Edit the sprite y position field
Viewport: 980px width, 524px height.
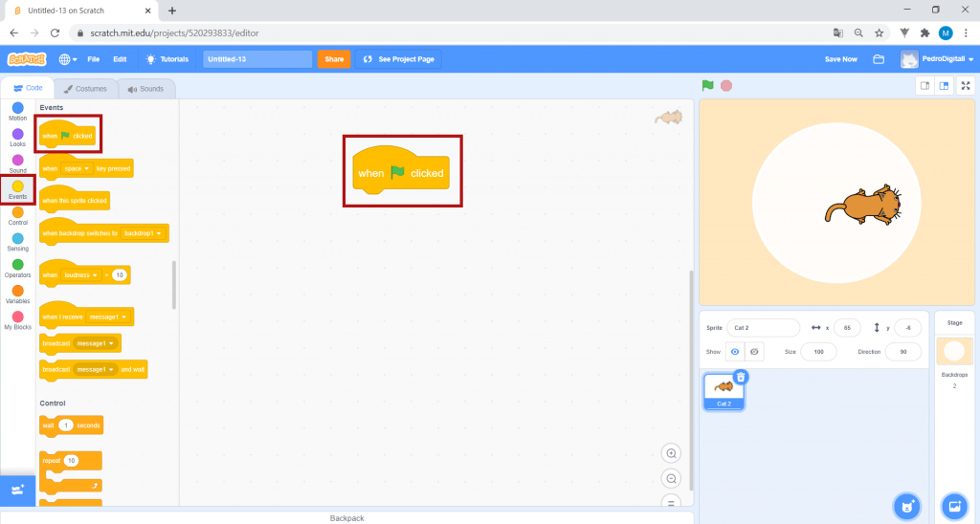[907, 328]
